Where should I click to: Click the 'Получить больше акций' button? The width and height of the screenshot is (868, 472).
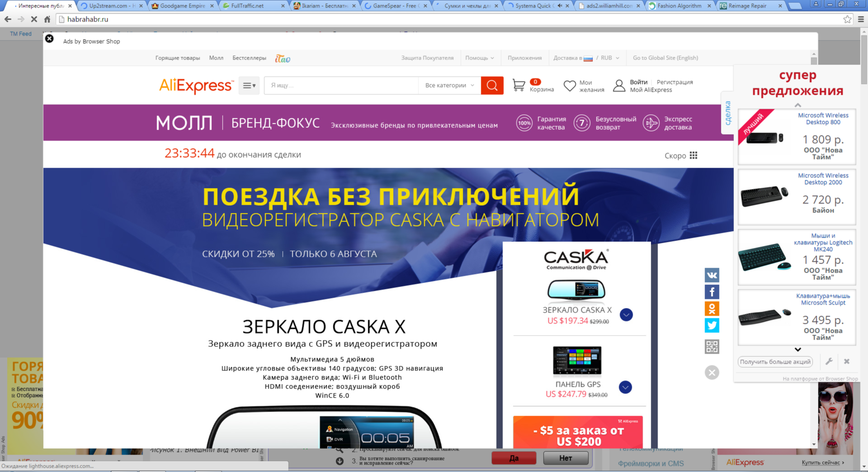(775, 362)
